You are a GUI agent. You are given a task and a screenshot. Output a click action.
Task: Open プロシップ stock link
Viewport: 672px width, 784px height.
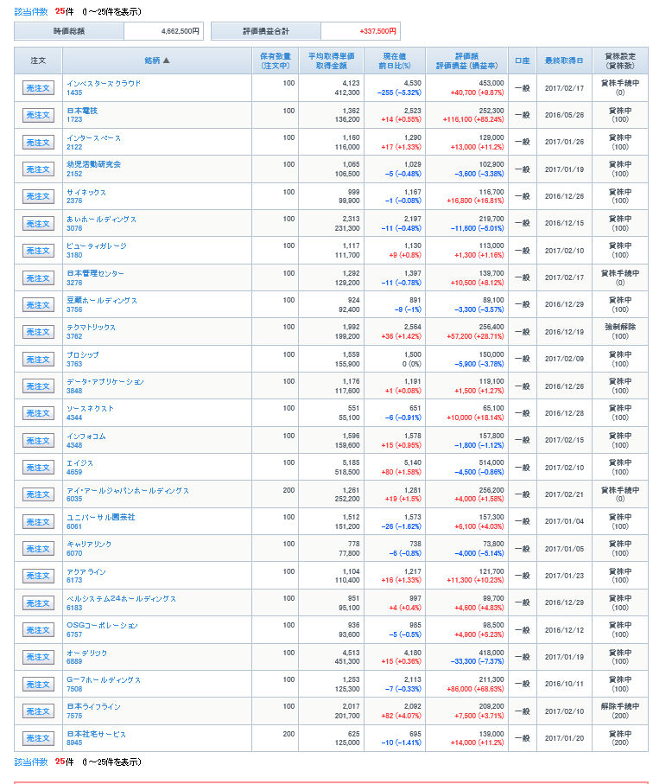[x=82, y=354]
